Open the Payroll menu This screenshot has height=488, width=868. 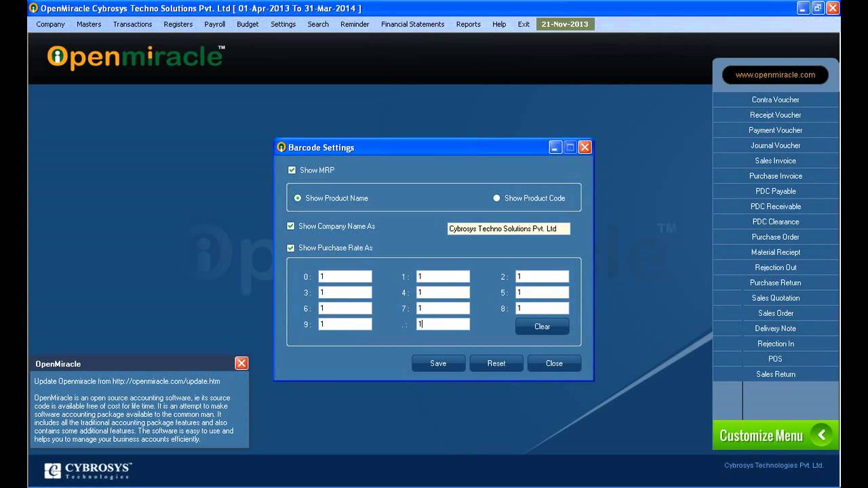215,24
